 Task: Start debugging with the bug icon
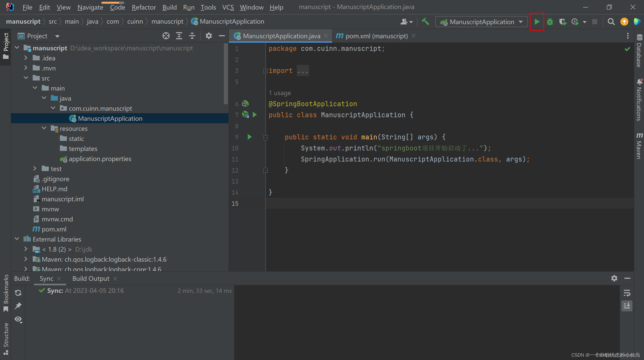(x=550, y=22)
